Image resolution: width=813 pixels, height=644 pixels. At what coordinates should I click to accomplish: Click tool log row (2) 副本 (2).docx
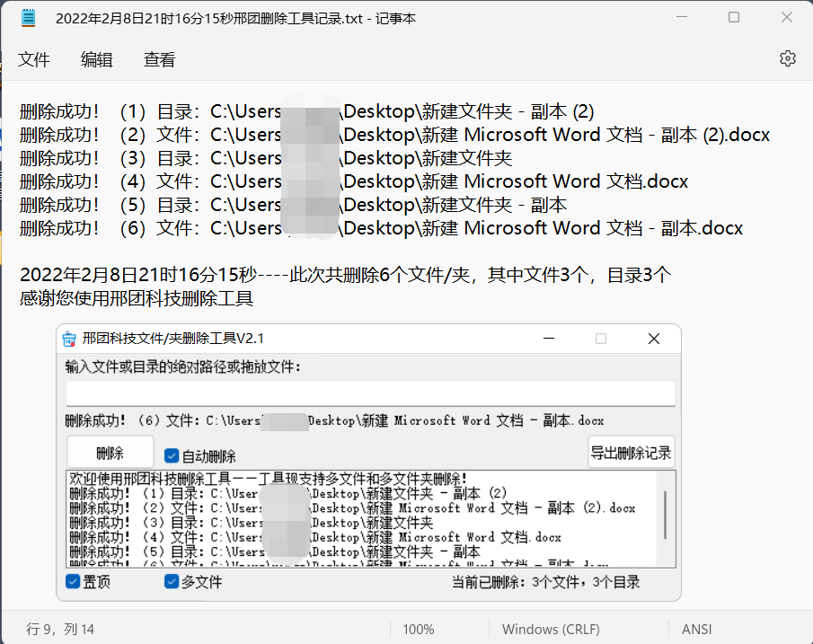(352, 507)
